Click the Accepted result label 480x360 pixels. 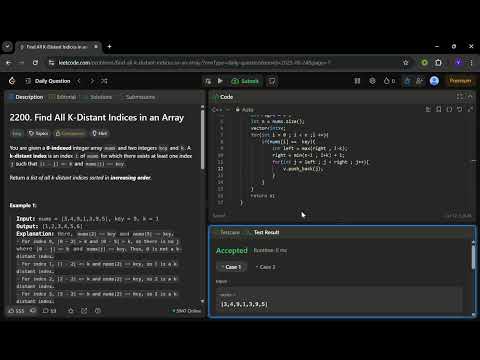pyautogui.click(x=232, y=251)
